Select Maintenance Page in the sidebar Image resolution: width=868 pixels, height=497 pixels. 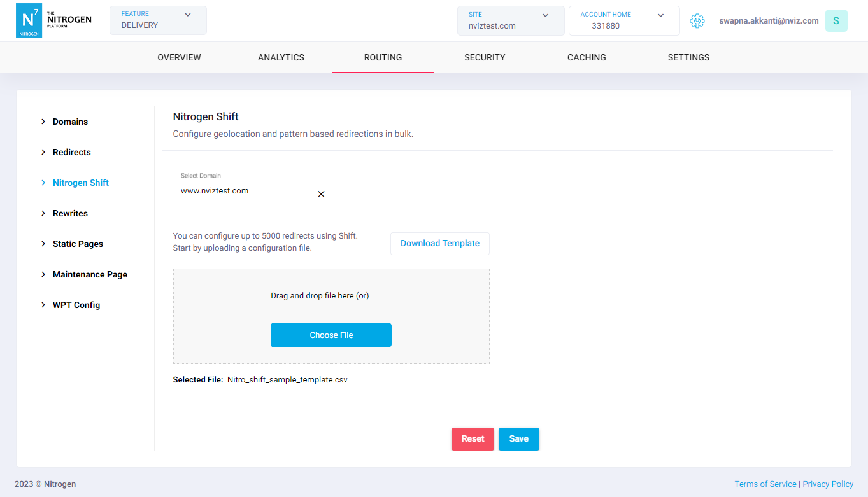90,274
